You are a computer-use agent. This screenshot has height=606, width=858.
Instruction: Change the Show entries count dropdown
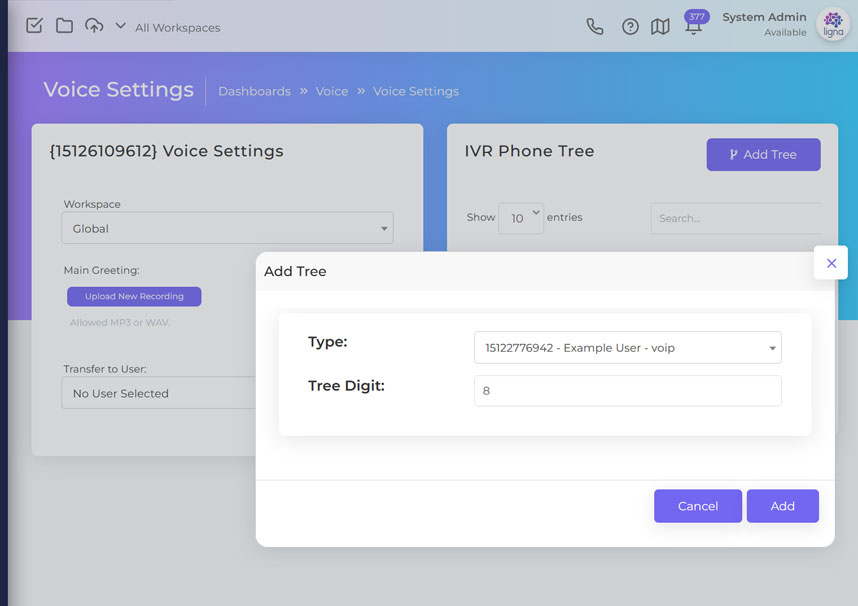click(x=520, y=218)
